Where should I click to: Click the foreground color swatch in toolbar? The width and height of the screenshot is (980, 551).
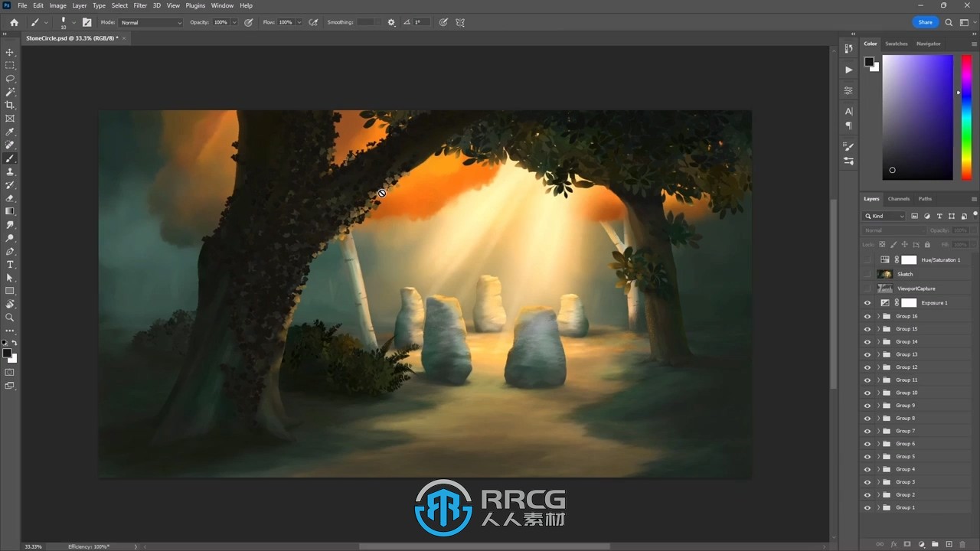pos(7,353)
